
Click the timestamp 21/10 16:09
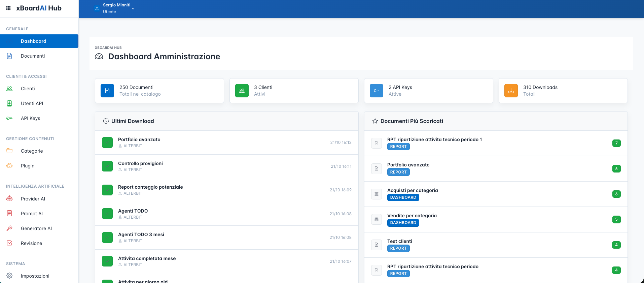tap(341, 190)
